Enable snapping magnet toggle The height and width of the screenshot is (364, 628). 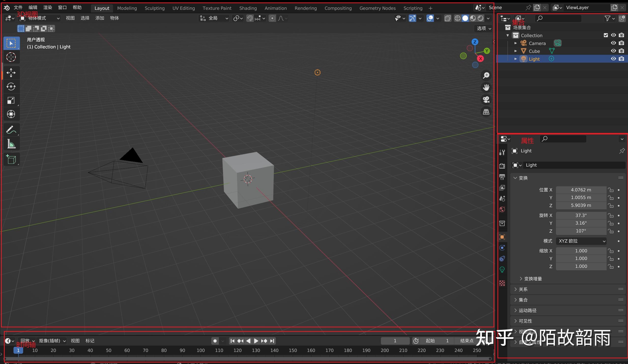point(250,18)
